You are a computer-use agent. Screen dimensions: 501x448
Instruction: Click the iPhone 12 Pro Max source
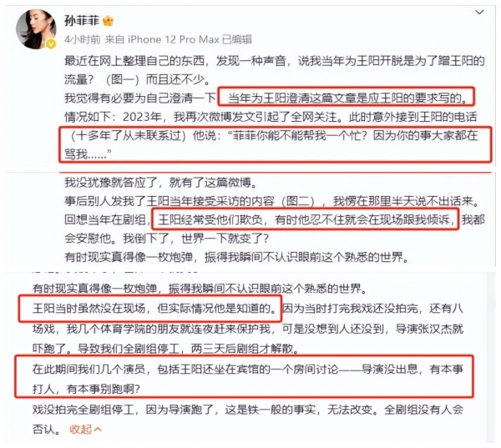174,39
